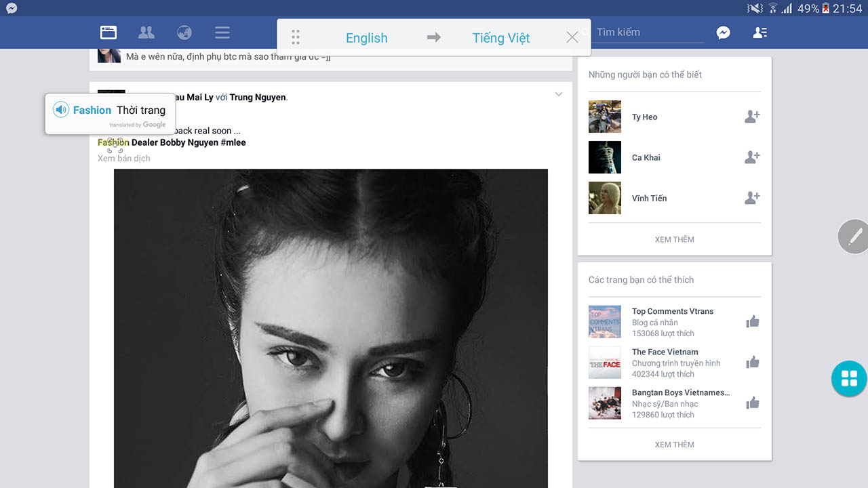The image size is (868, 488).
Task: Like the Top Comments Vtrans page
Action: coord(753,322)
